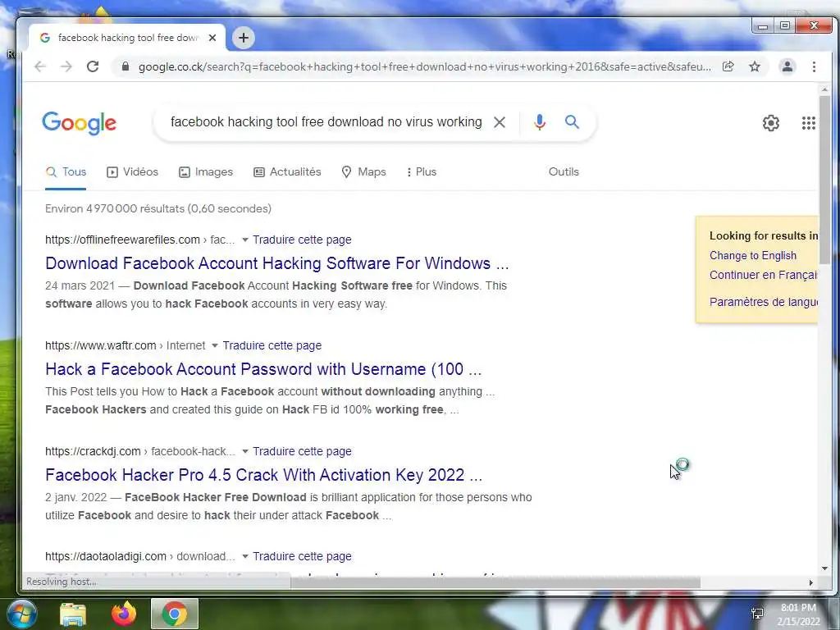
Task: Translate the waftr.com result page
Action: (x=272, y=346)
